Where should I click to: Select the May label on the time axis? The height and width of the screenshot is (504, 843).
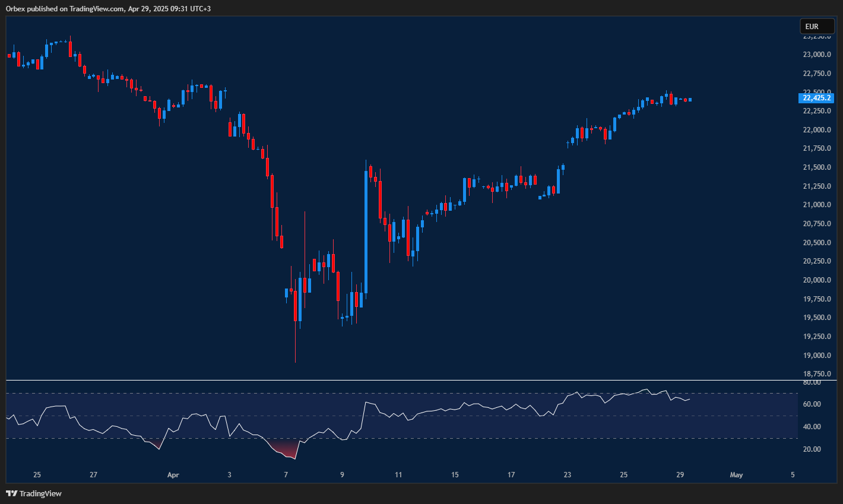click(x=736, y=475)
